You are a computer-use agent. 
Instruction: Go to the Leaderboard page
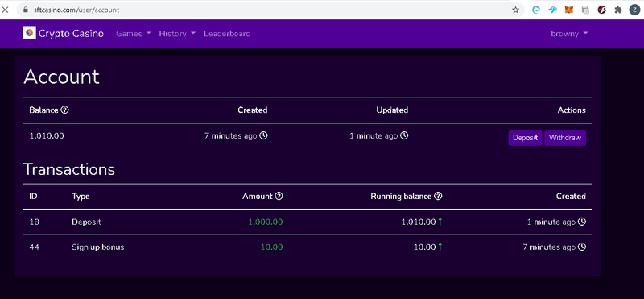pos(227,34)
